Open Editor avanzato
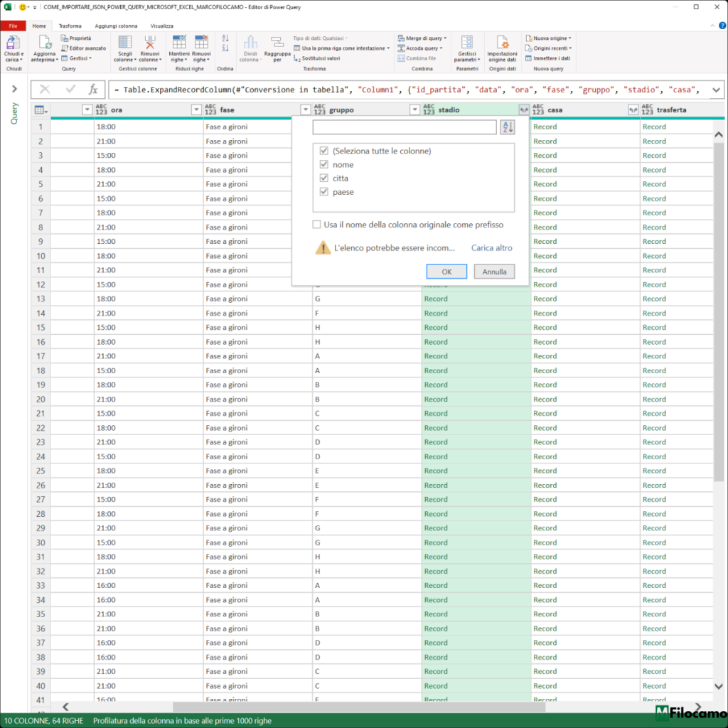This screenshot has height=728, width=728. [x=84, y=48]
